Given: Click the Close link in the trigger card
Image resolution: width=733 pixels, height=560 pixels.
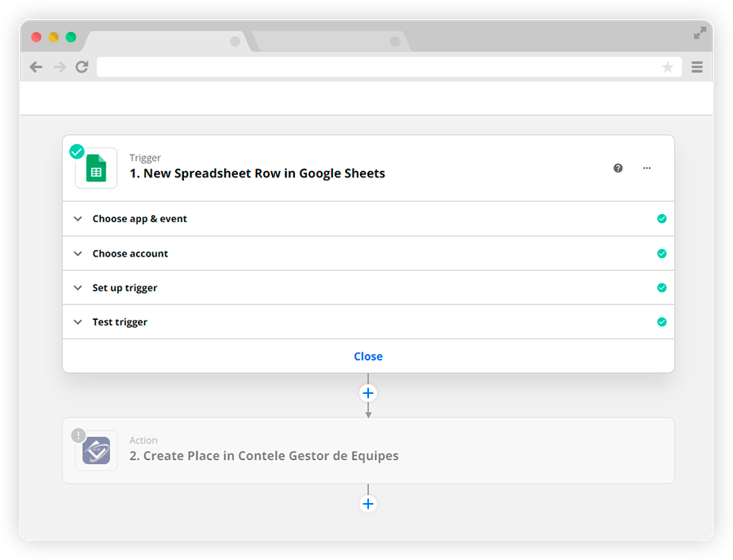Looking at the screenshot, I should tap(368, 357).
